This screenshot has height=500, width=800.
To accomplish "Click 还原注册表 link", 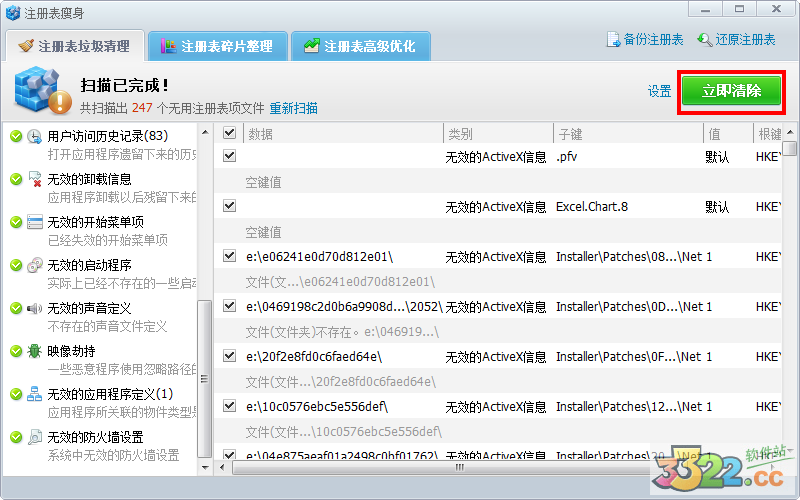I will (x=745, y=40).
